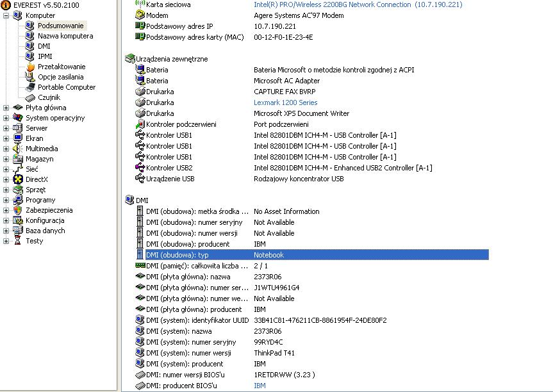Collapse the Komputer tree node

6,15
